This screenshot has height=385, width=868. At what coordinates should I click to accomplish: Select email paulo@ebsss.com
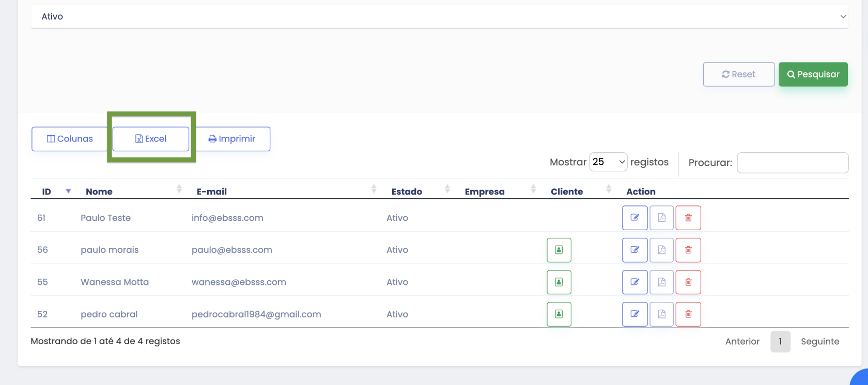pos(232,250)
